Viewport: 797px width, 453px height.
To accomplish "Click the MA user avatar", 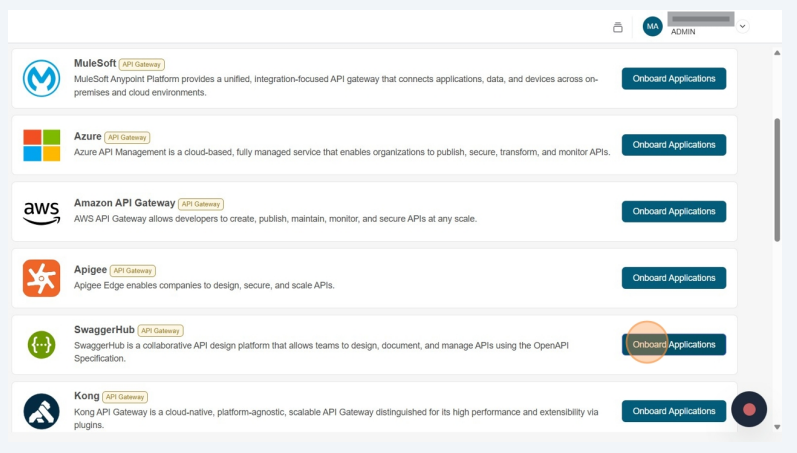I will click(x=652, y=27).
